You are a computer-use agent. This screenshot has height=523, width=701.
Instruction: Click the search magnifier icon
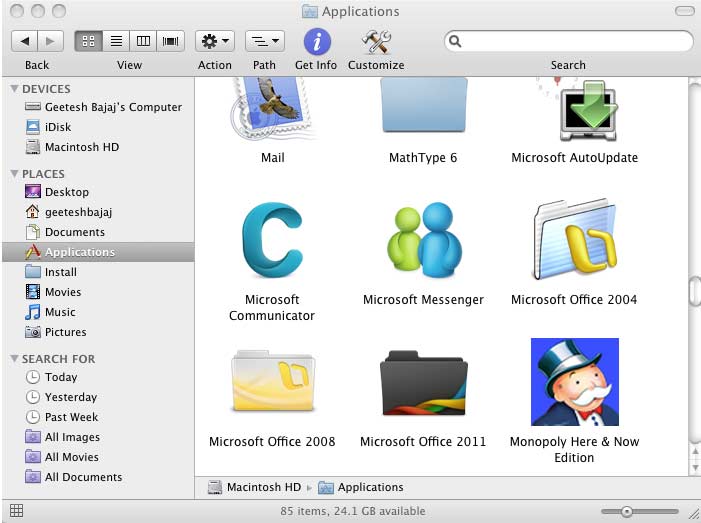[x=455, y=41]
